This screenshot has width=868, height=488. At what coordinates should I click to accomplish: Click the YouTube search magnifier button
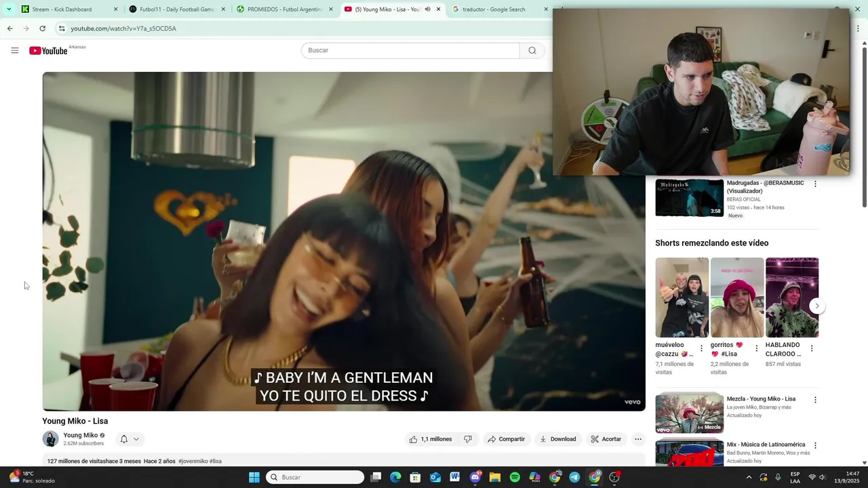[x=532, y=50]
